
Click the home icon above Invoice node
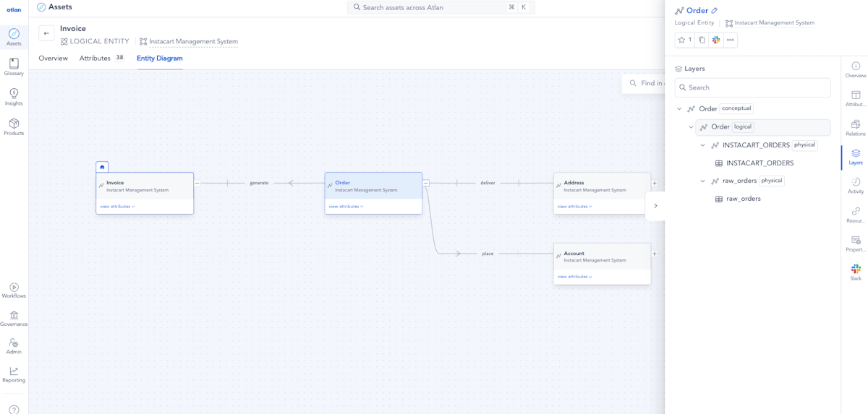pyautogui.click(x=102, y=167)
